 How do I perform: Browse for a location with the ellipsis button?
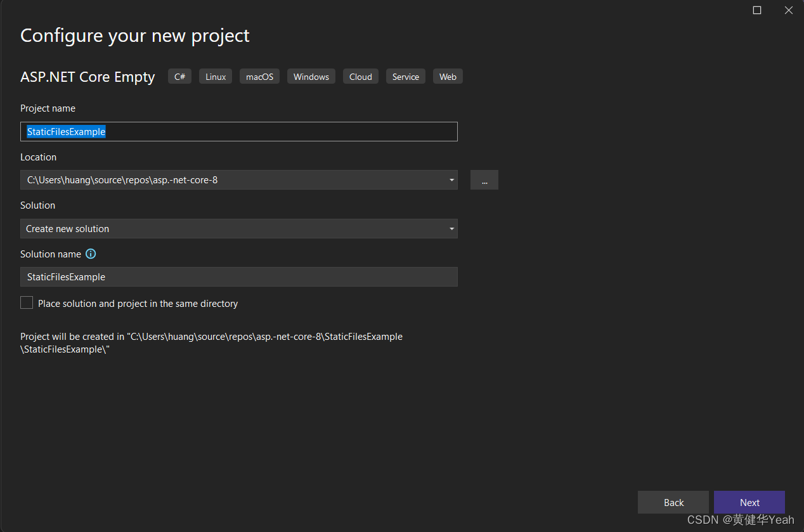[x=484, y=179]
